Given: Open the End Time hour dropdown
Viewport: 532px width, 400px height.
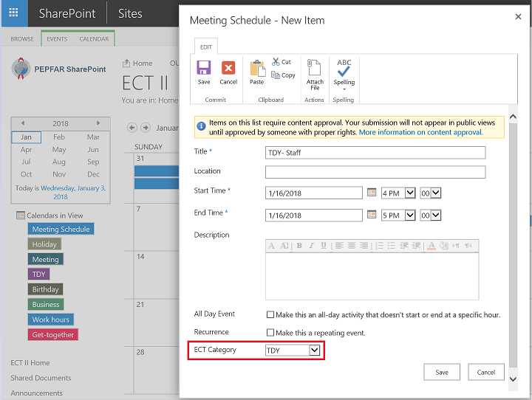Looking at the screenshot, I should [410, 215].
